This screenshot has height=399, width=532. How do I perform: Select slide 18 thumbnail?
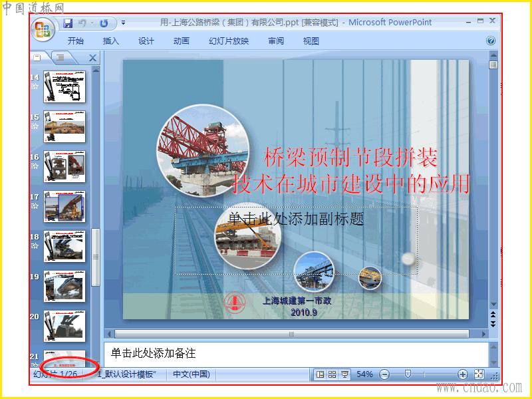click(x=65, y=246)
